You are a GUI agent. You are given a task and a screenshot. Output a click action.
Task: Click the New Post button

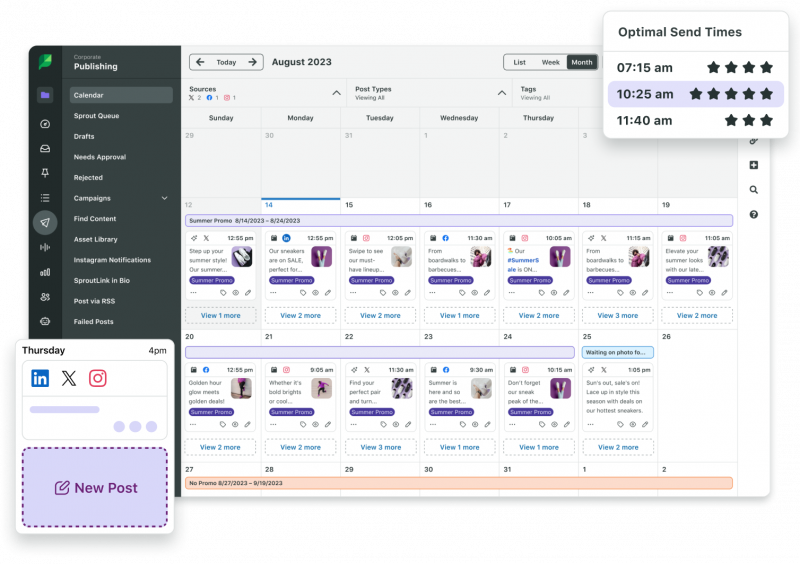click(95, 487)
